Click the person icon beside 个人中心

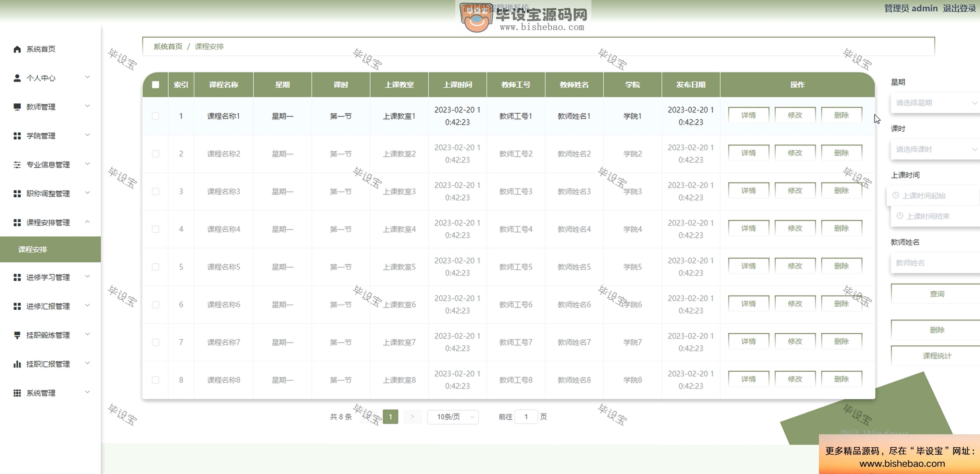click(17, 78)
